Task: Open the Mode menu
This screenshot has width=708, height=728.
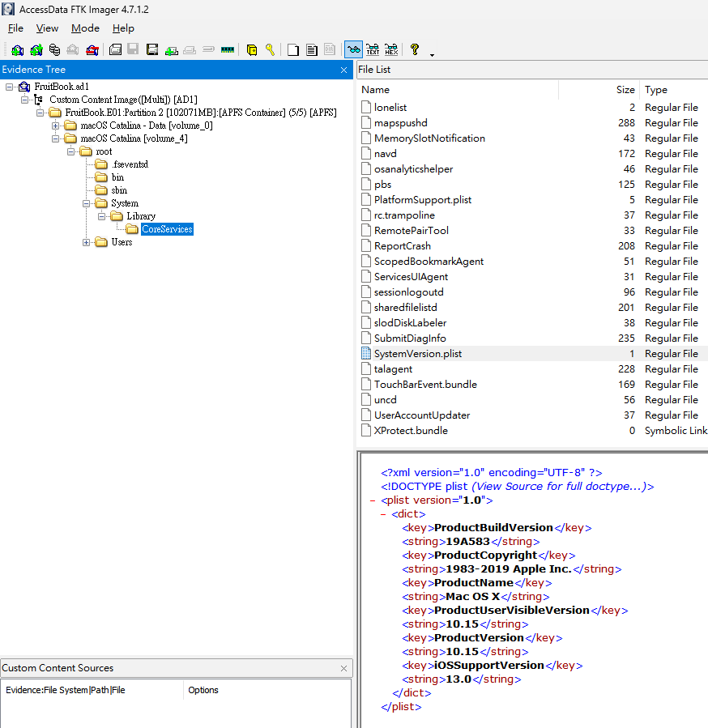Action: click(x=85, y=28)
